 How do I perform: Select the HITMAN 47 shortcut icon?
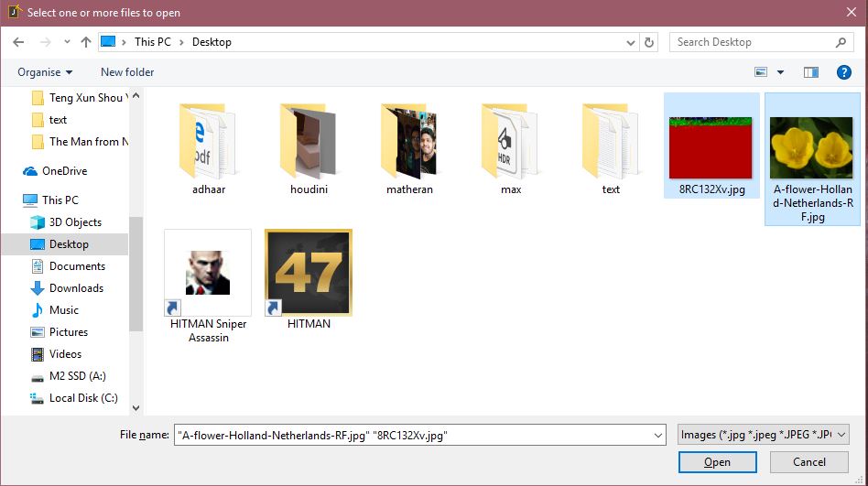309,274
